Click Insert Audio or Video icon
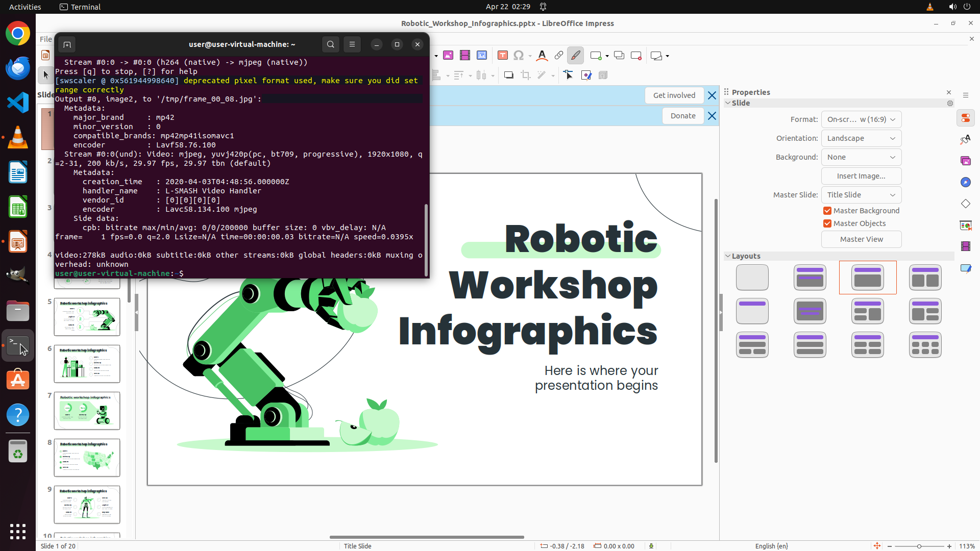The height and width of the screenshot is (551, 980). (465, 56)
